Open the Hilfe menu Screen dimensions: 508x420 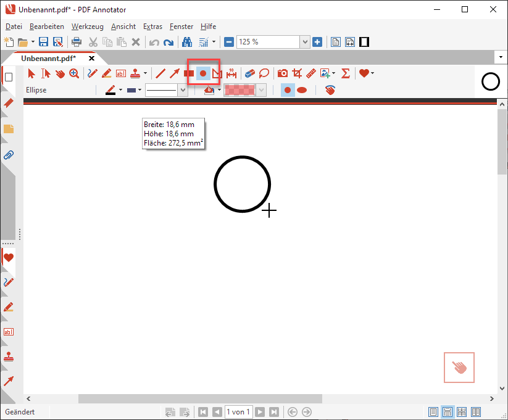208,27
